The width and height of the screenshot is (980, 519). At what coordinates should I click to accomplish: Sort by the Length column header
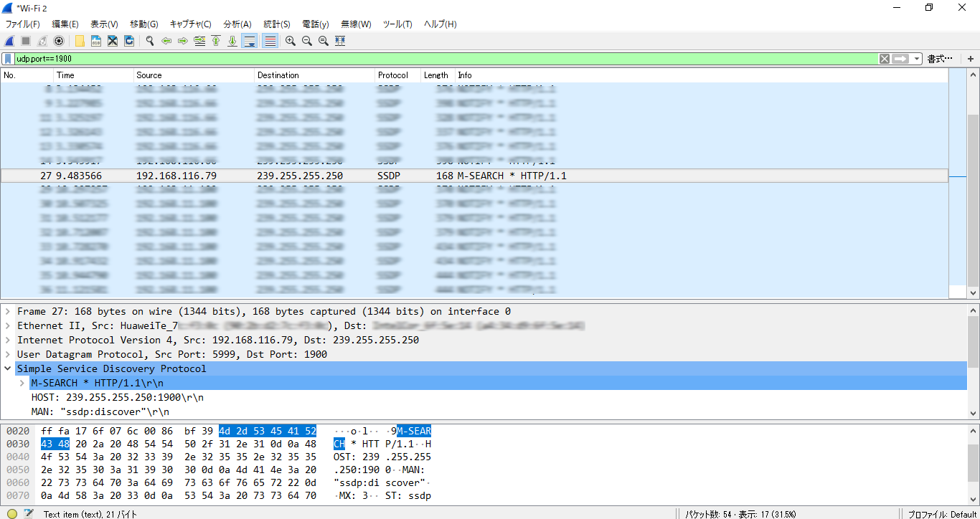[x=437, y=75]
